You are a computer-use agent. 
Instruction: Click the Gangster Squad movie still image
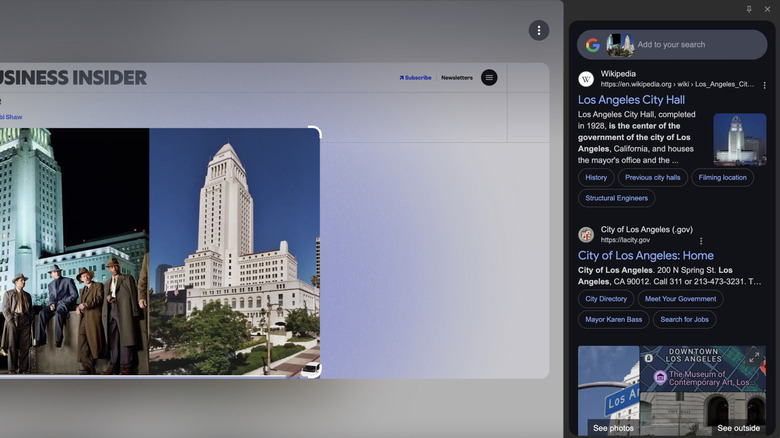coord(75,251)
